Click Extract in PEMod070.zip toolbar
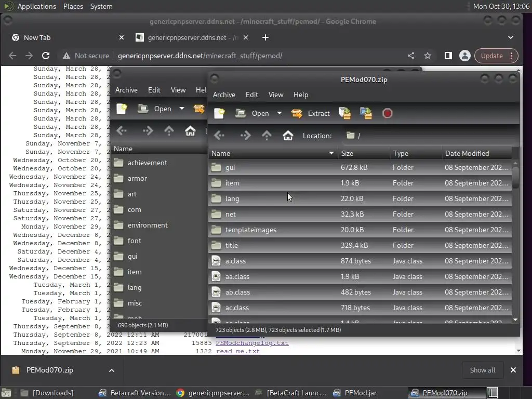Image resolution: width=532 pixels, height=399 pixels. [x=311, y=113]
